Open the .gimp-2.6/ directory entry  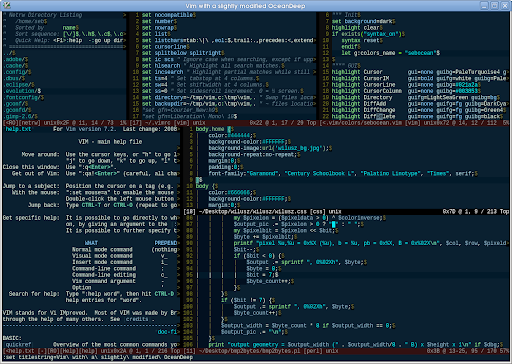(x=19, y=116)
